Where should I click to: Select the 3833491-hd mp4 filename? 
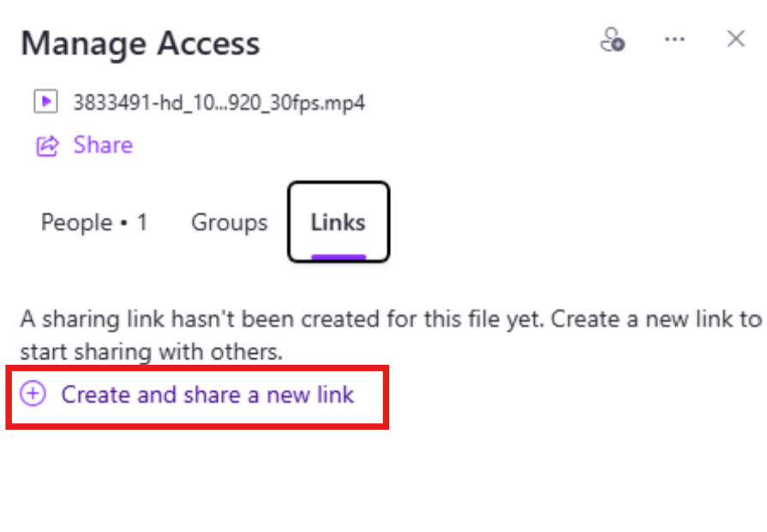[219, 103]
